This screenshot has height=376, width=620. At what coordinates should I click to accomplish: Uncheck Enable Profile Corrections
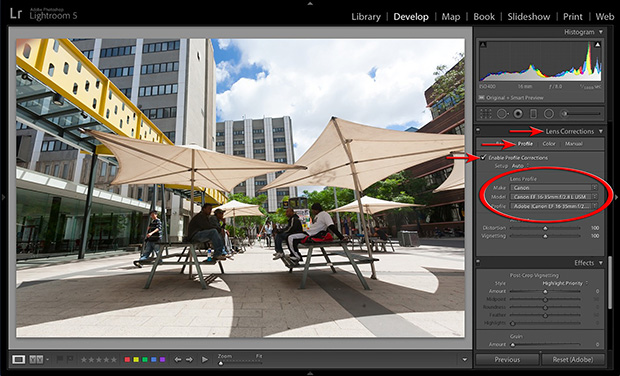coord(483,157)
